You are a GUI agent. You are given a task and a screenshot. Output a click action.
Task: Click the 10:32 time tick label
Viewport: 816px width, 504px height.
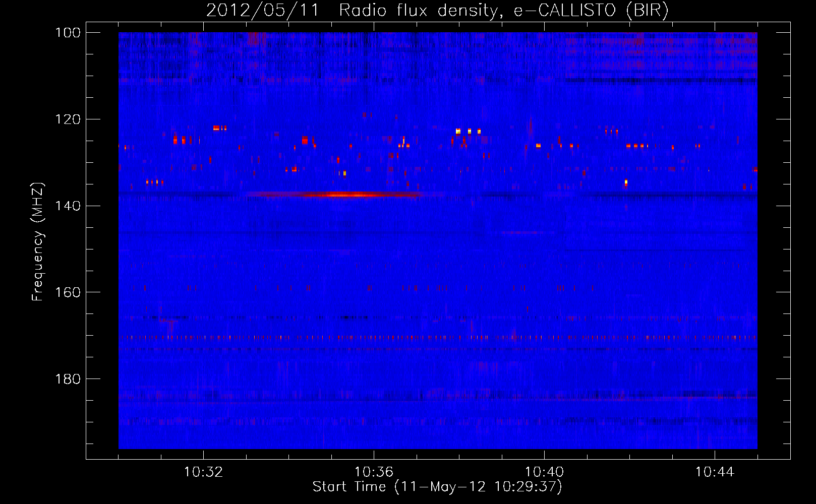pyautogui.click(x=203, y=472)
